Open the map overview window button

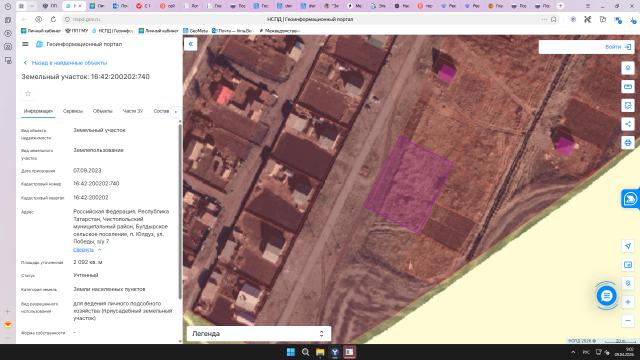(x=628, y=264)
